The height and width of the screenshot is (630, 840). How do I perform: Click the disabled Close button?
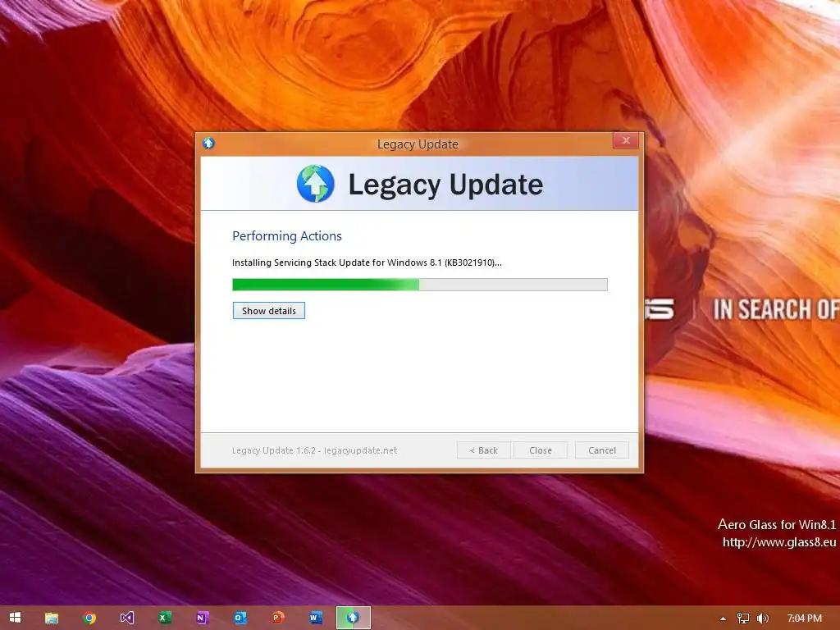click(x=540, y=450)
